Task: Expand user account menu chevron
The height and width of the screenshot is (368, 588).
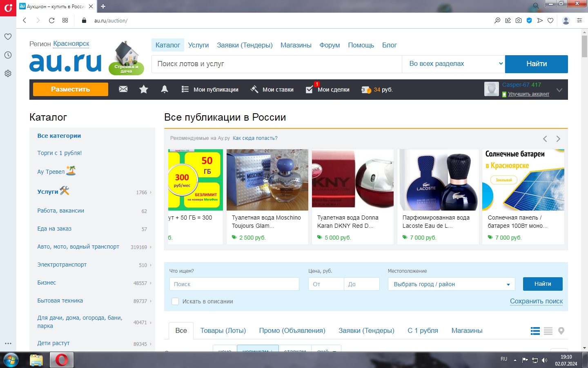Action: coord(559,90)
